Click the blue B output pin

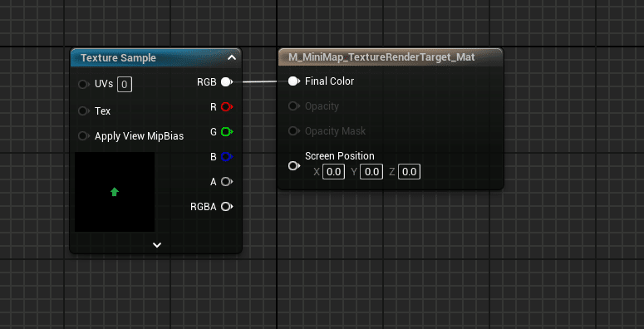pyautogui.click(x=227, y=156)
